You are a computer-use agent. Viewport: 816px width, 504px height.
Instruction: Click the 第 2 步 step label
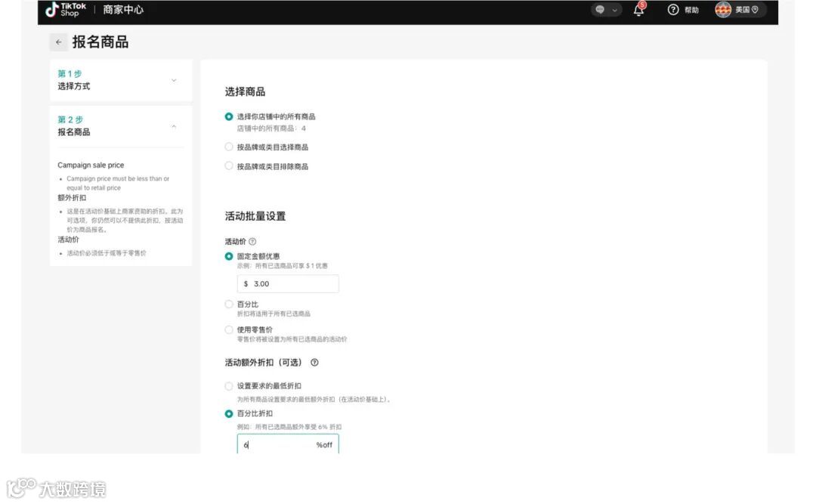click(70, 119)
